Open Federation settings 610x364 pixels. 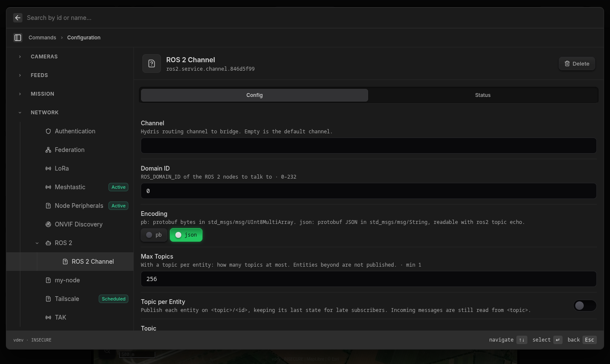70,150
